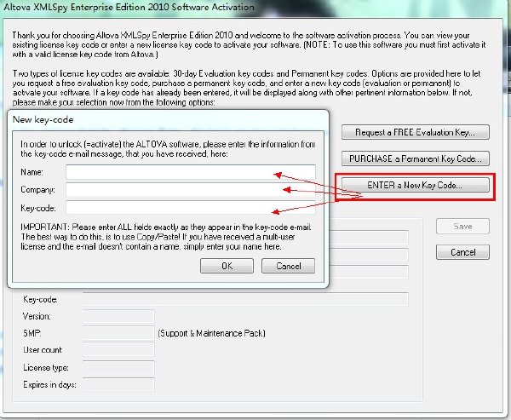This screenshot has height=420, width=511.
Task: Focus the Company field in New key-code
Action: pos(191,190)
